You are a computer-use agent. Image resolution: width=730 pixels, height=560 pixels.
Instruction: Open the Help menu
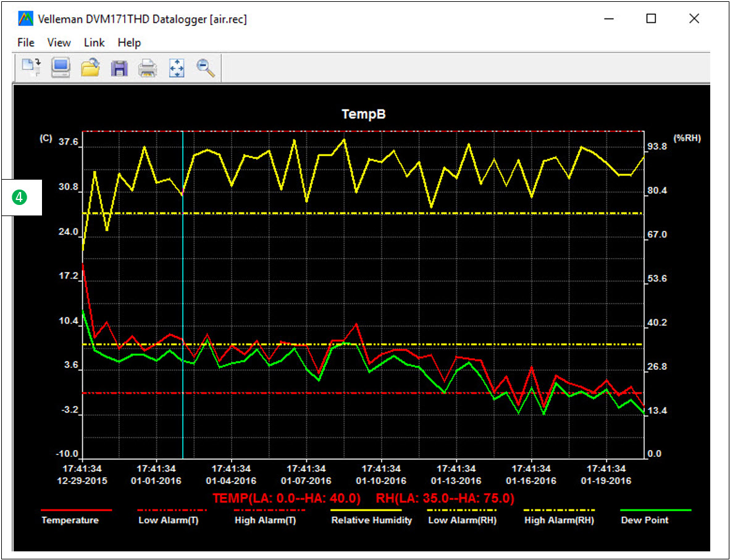tap(129, 43)
